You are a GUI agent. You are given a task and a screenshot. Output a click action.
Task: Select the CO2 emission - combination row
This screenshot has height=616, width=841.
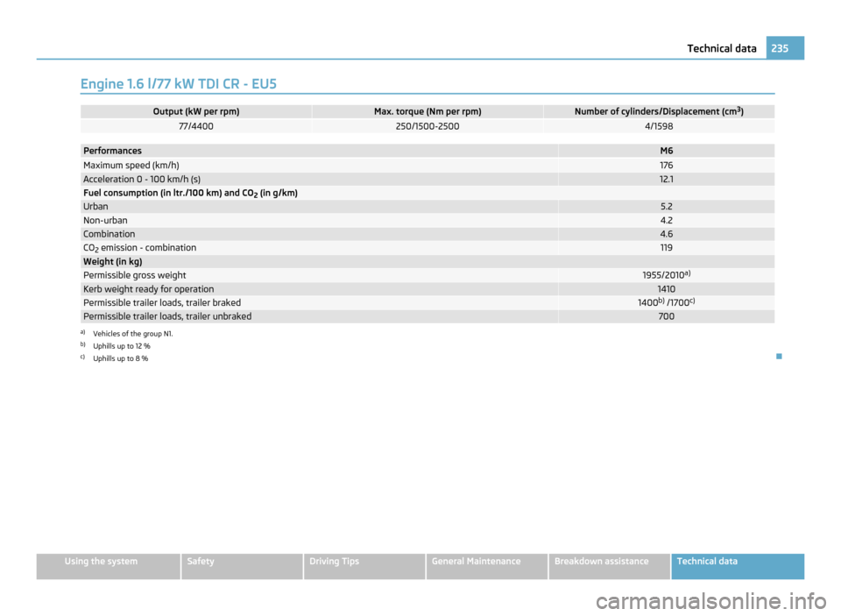tap(139, 248)
